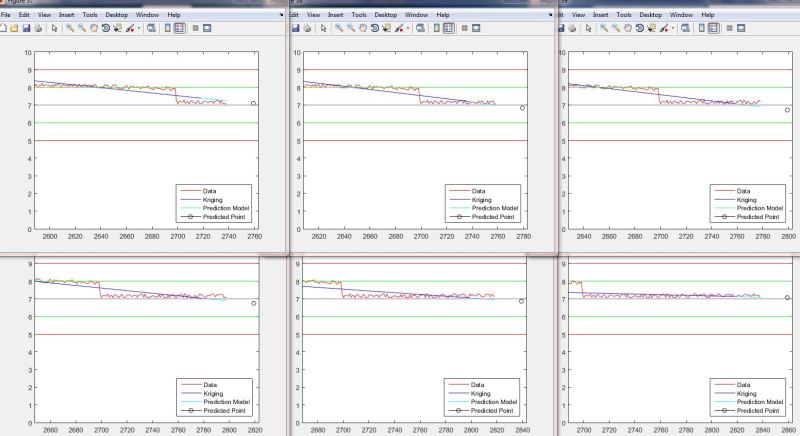Viewport: 800px width, 436px height.
Task: Toggle Insert Legend icon in left figure toolbar
Action: [179, 28]
